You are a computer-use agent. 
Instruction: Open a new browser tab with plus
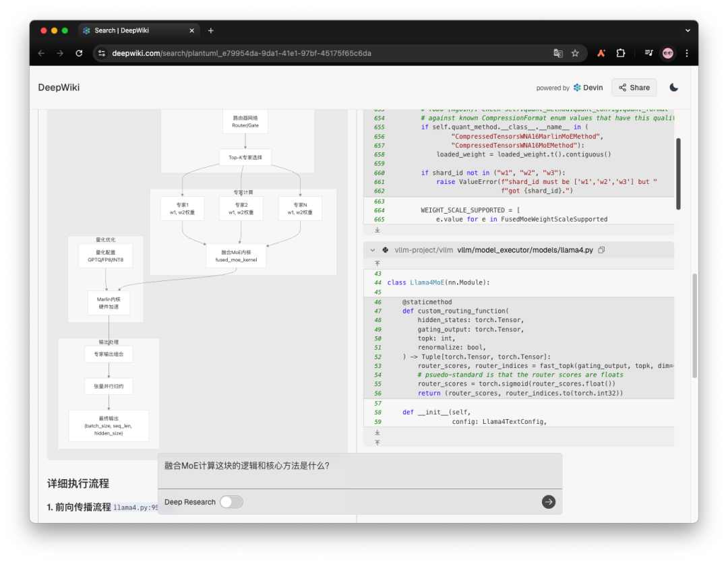(211, 30)
